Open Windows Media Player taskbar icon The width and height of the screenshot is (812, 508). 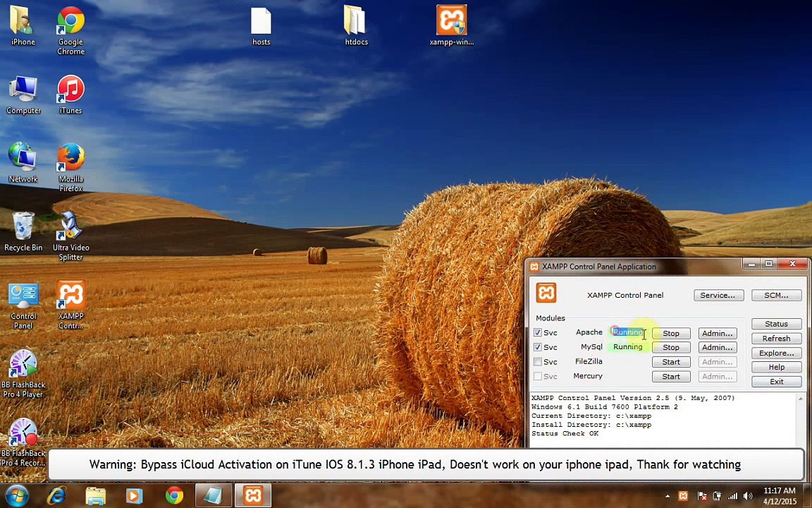pos(134,496)
